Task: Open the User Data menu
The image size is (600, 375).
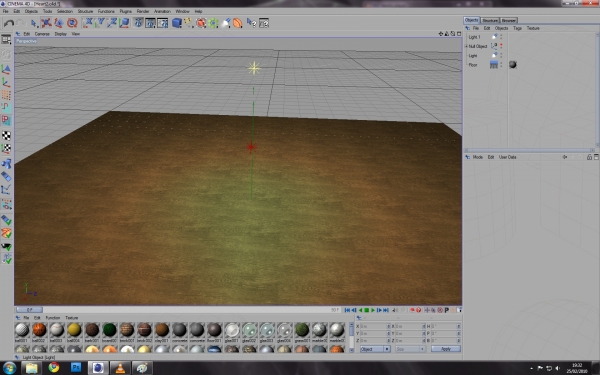Action: click(x=507, y=157)
